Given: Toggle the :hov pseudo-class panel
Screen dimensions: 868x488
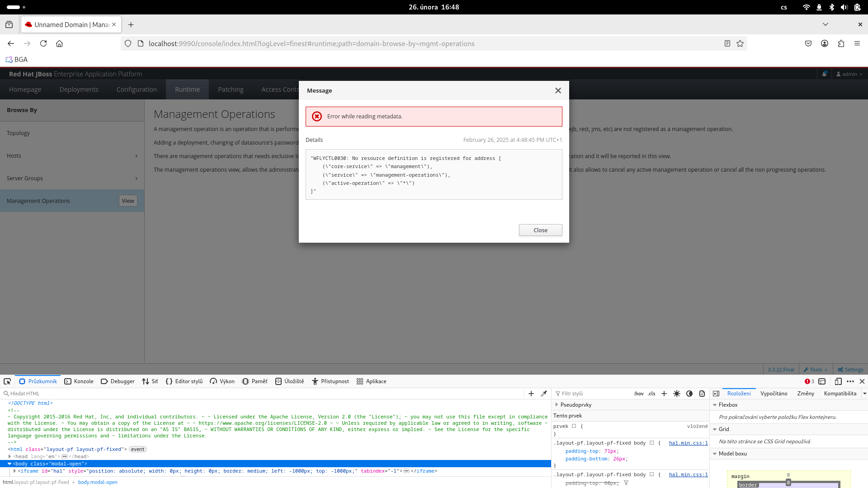Looking at the screenshot, I should coord(638,394).
